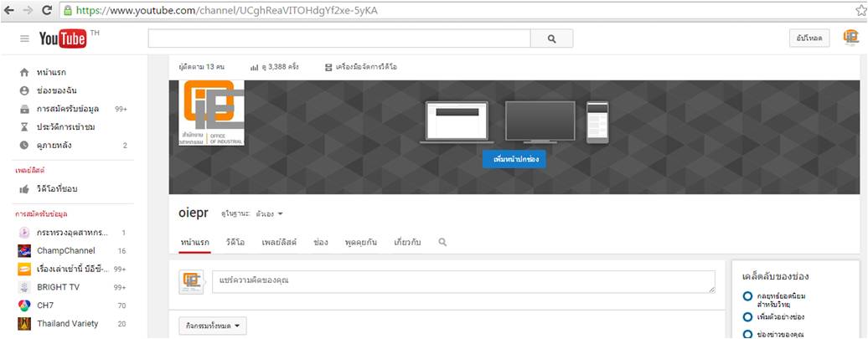The width and height of the screenshot is (868, 339).
Task: Open ดูภายหลัง watch later clock item
Action: coord(73,146)
